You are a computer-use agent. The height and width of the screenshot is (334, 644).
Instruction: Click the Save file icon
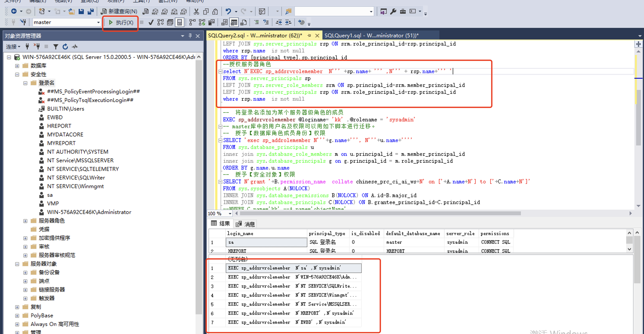pos(81,11)
